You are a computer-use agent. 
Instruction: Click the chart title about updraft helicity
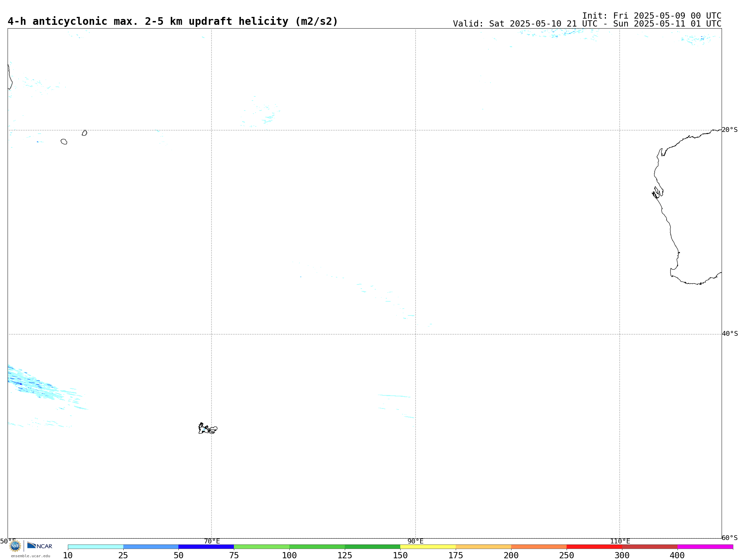[x=173, y=21]
